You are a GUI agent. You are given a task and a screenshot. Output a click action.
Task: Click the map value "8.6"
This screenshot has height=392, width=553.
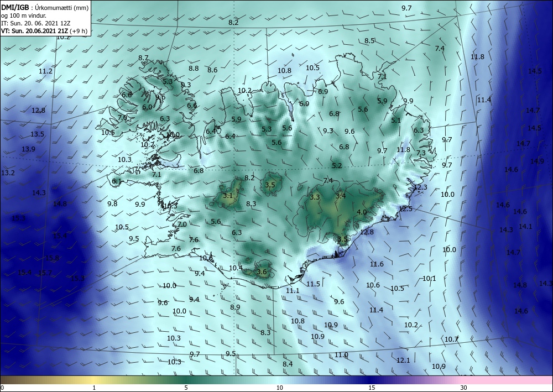[212, 70]
